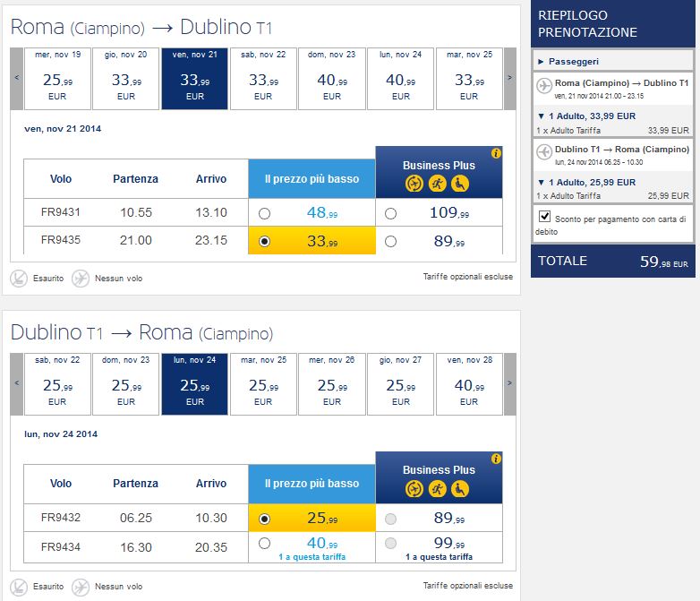
Task: Click the info icon above outbound Business Plus
Action: coord(497,153)
